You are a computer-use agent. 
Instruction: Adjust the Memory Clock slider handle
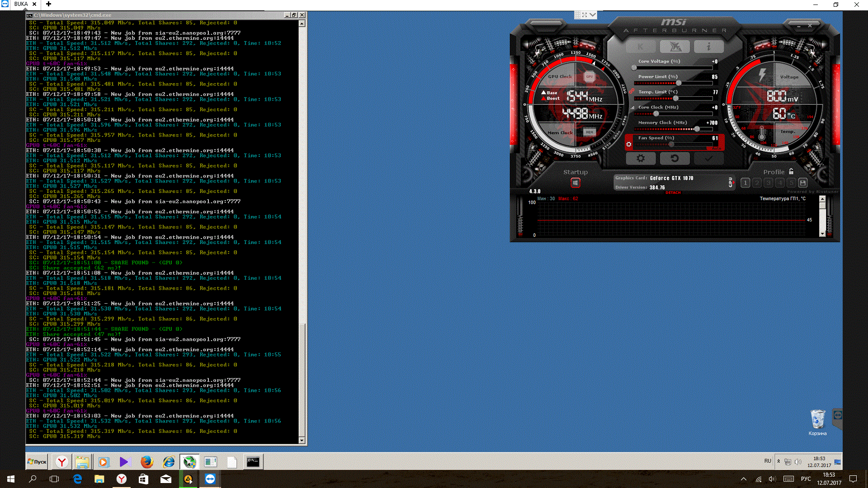(x=697, y=129)
